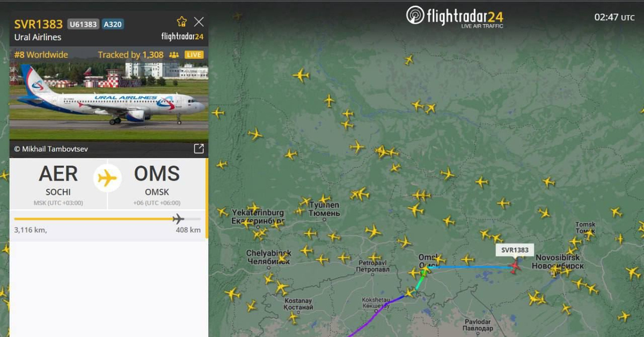This screenshot has height=337, width=644.
Task: Click the #8 Worldwide ranking label
Action: [41, 55]
